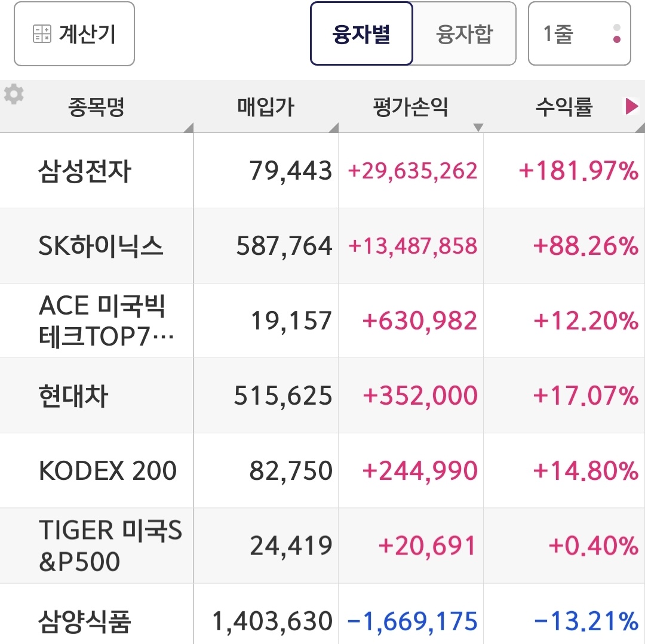The height and width of the screenshot is (644, 645).
Task: Open table settings gear icon
Action: coord(14,94)
